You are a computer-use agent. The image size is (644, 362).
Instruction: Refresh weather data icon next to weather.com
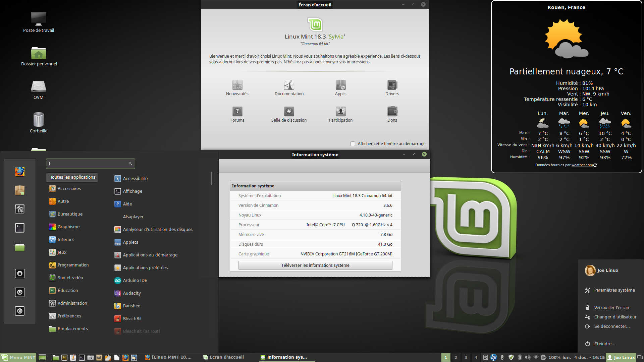tap(595, 165)
